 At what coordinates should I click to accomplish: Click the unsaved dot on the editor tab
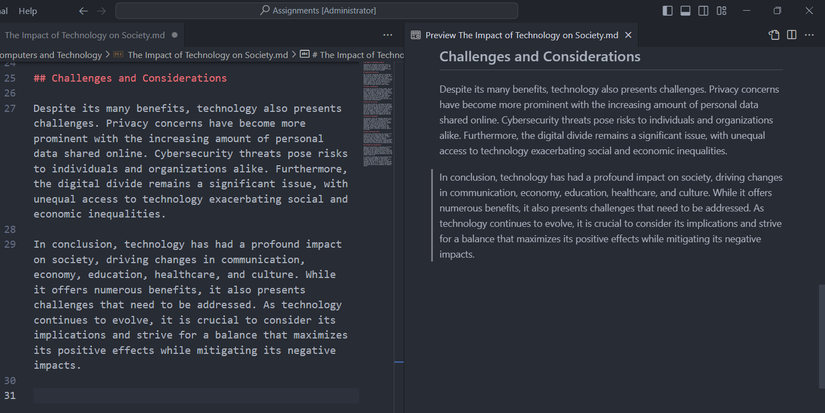[175, 35]
